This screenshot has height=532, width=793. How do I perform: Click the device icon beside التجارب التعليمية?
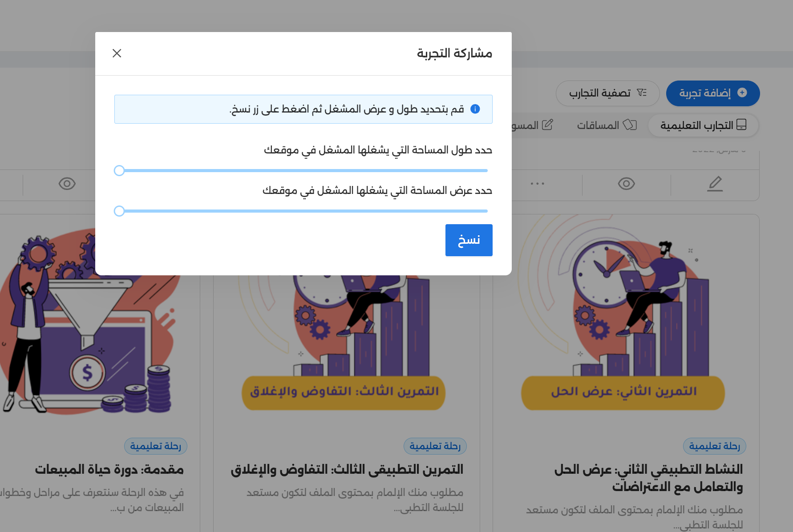click(x=741, y=125)
